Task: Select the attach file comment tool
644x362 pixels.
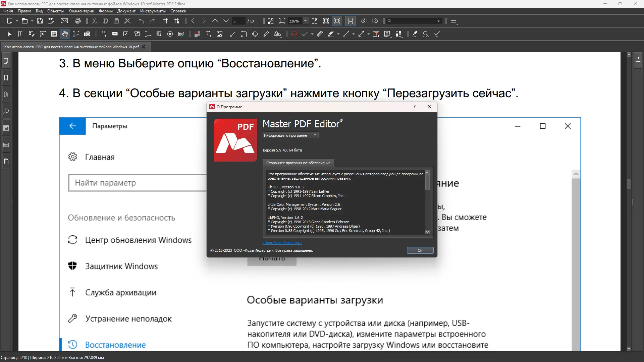Action: pyautogui.click(x=320, y=34)
